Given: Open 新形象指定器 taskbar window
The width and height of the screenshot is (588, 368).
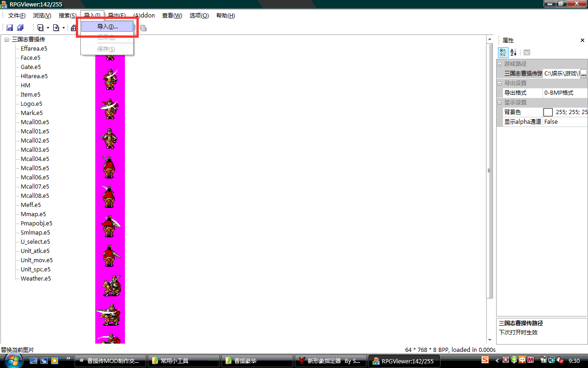Looking at the screenshot, I should coord(331,361).
